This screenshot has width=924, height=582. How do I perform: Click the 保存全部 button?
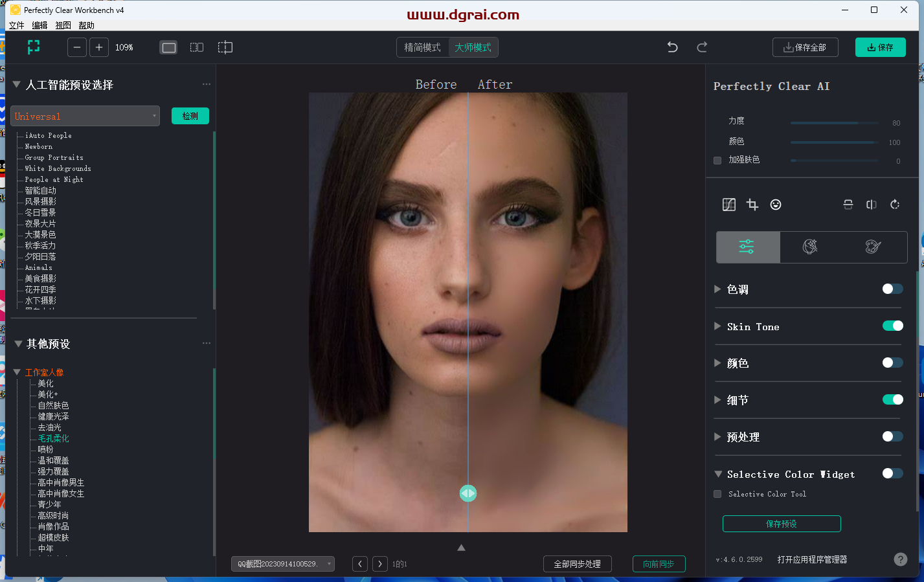click(x=806, y=47)
